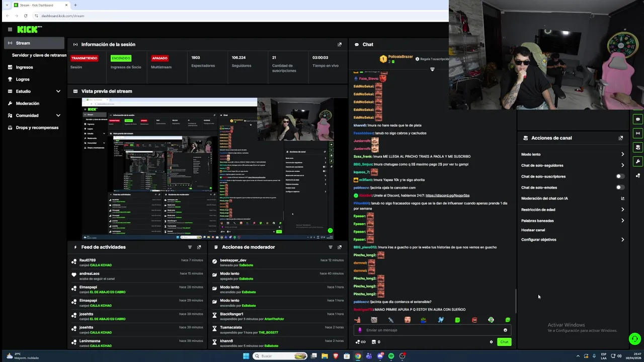This screenshot has height=362, width=644.
Task: Select the face emote in quick bar
Action: pyautogui.click(x=407, y=320)
